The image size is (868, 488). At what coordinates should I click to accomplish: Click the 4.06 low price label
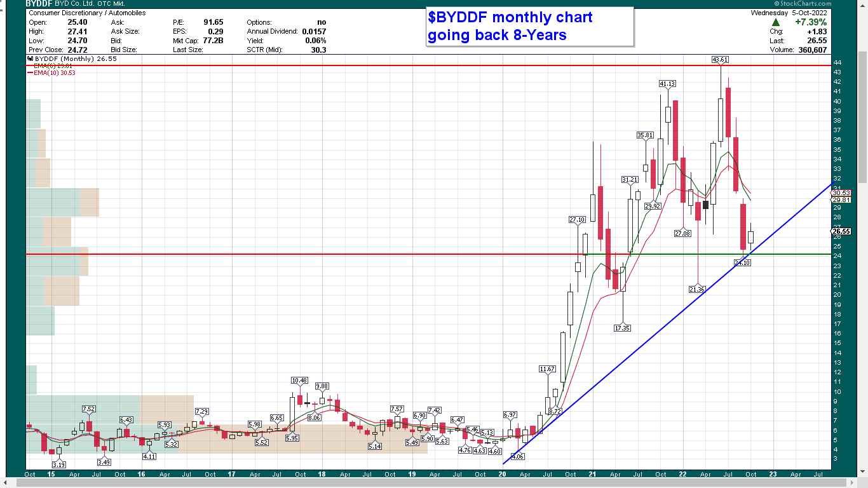coord(517,456)
